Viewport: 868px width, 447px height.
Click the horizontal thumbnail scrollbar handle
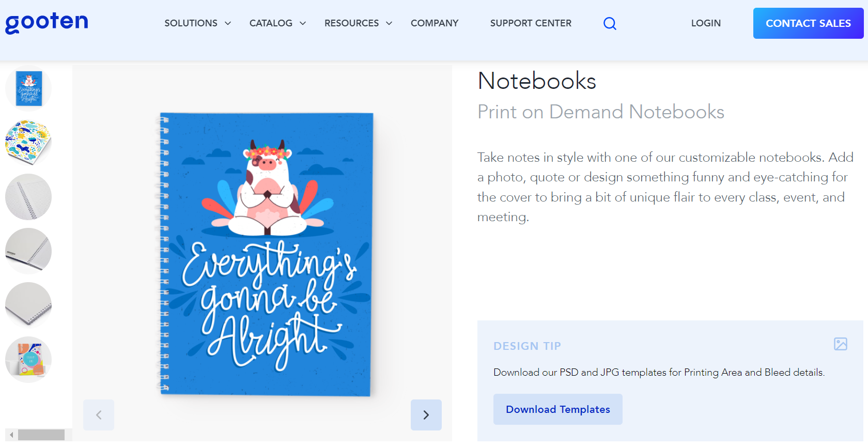click(x=41, y=435)
